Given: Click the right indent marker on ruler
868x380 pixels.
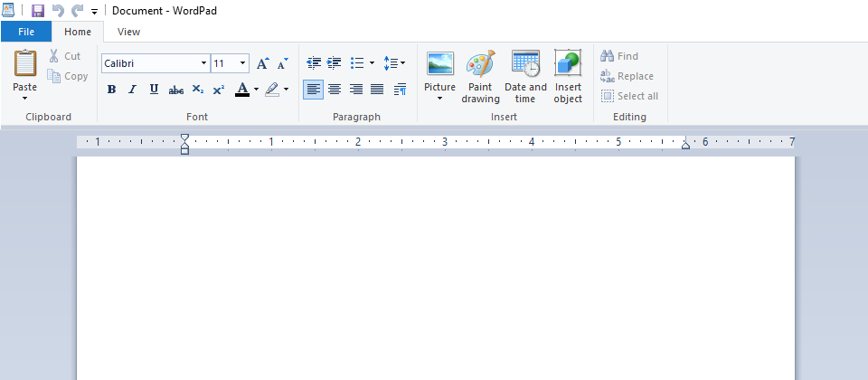Looking at the screenshot, I should pos(685,145).
